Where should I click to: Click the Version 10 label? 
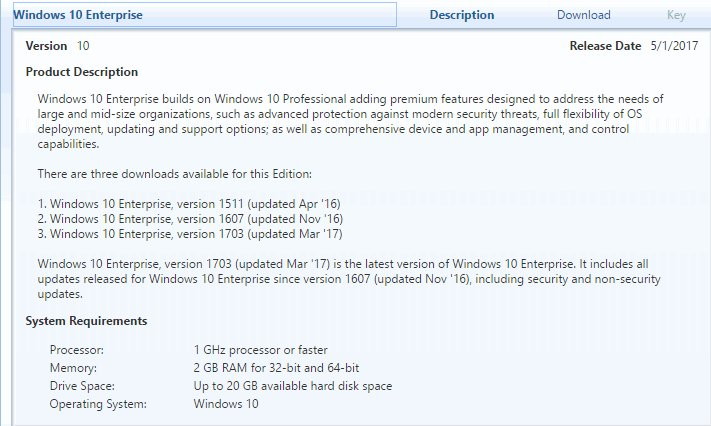tap(58, 46)
